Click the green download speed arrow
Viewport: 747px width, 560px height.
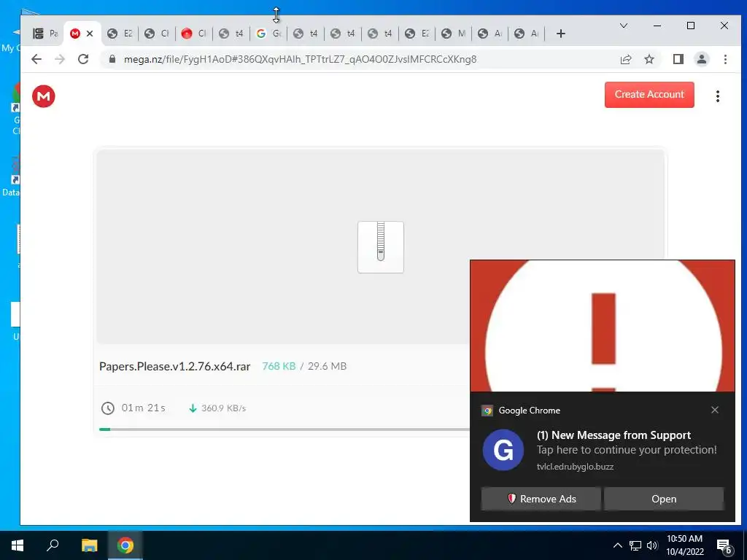[x=193, y=408]
